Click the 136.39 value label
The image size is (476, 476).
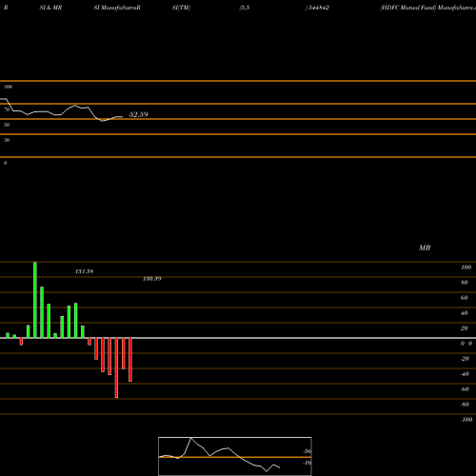click(x=152, y=279)
